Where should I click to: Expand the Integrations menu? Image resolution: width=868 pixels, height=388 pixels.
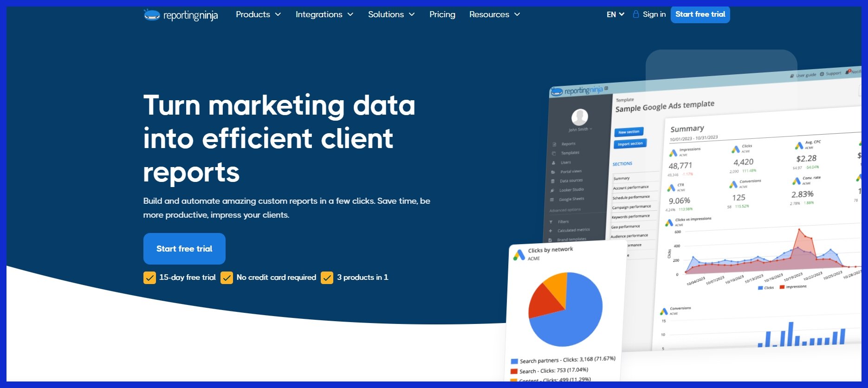324,14
